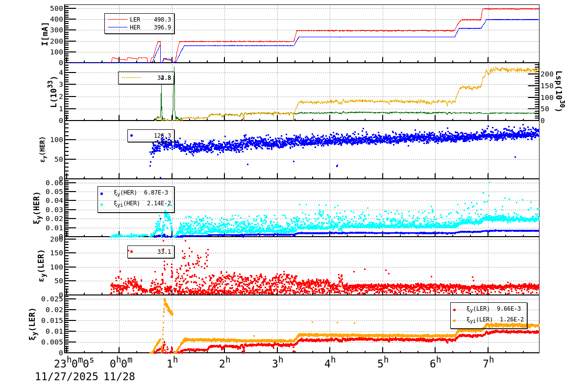
Task: Click the 3h time axis tick label
Action: [277, 364]
